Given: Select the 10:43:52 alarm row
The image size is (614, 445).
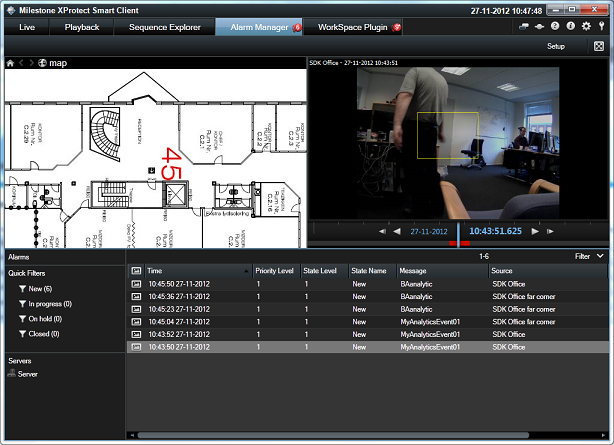Looking at the screenshot, I should 367,334.
